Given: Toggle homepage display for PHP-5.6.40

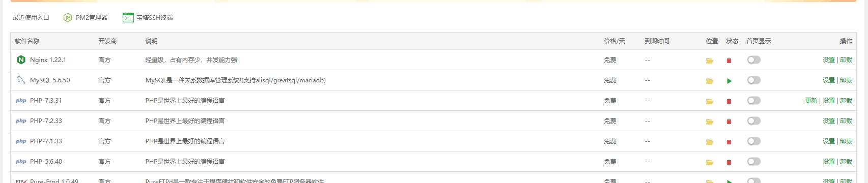Looking at the screenshot, I should [x=753, y=162].
